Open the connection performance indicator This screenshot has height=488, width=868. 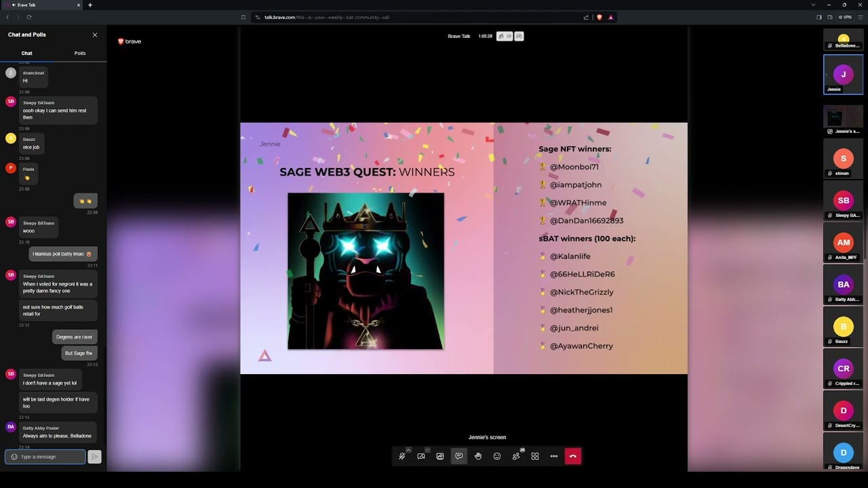519,36
